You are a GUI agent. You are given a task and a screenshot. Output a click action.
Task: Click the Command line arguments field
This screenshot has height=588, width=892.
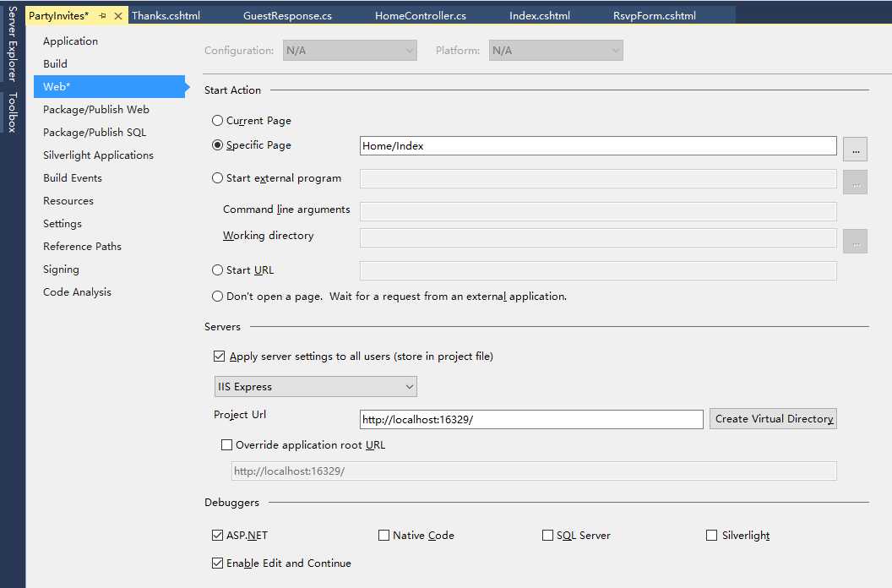click(x=598, y=211)
